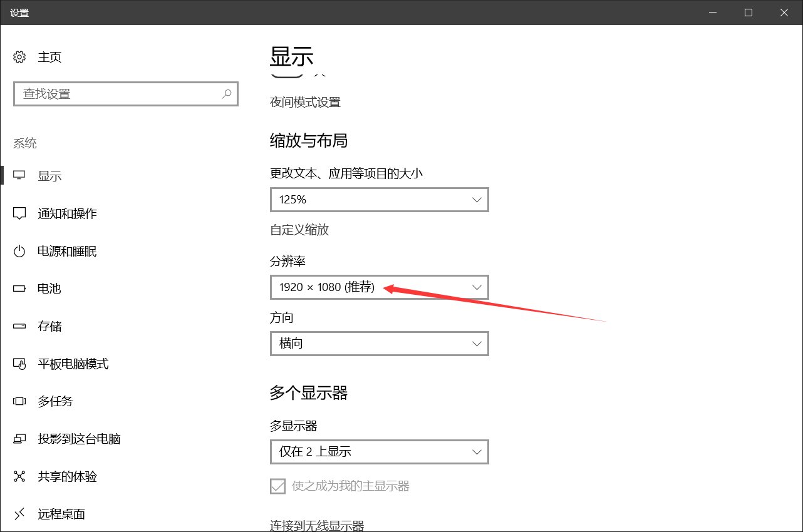
Task: Open the 夜间模式设置 link
Action: [x=305, y=102]
